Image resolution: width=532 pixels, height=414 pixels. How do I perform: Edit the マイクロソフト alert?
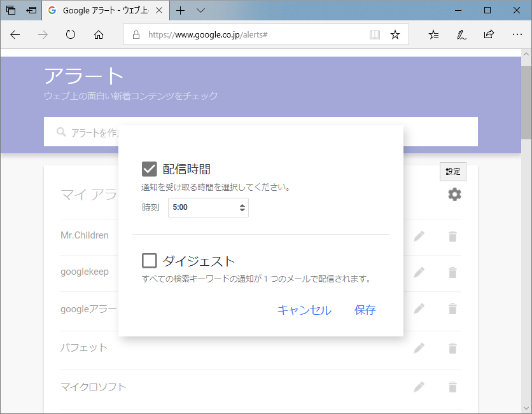pos(419,387)
